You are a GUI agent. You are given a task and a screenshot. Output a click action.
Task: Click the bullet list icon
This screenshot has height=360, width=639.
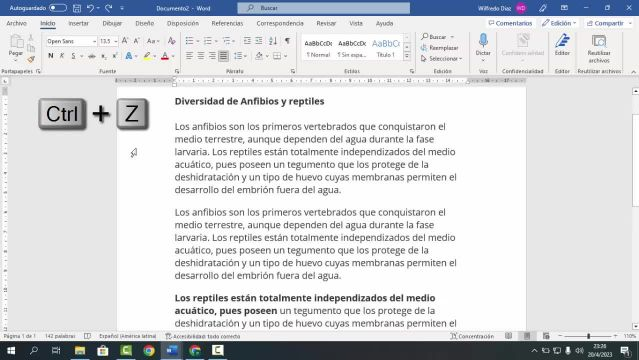coord(189,41)
